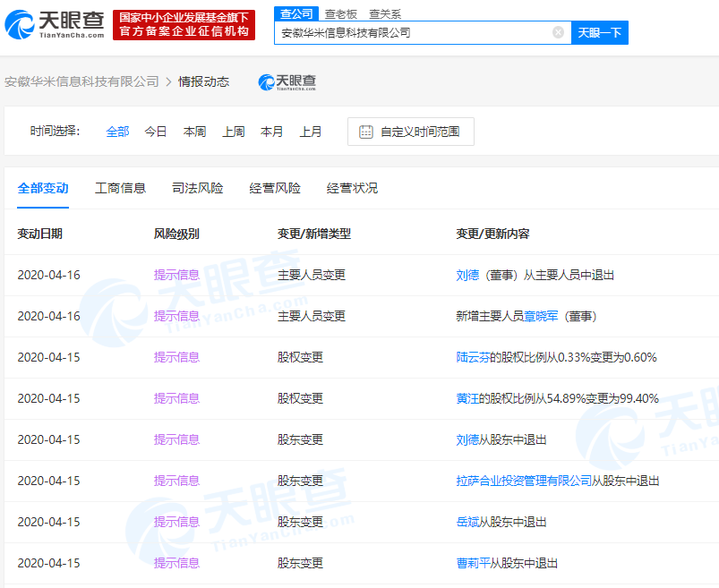The width and height of the screenshot is (719, 588).
Task: Select the 工商信息 tab
Action: (120, 188)
